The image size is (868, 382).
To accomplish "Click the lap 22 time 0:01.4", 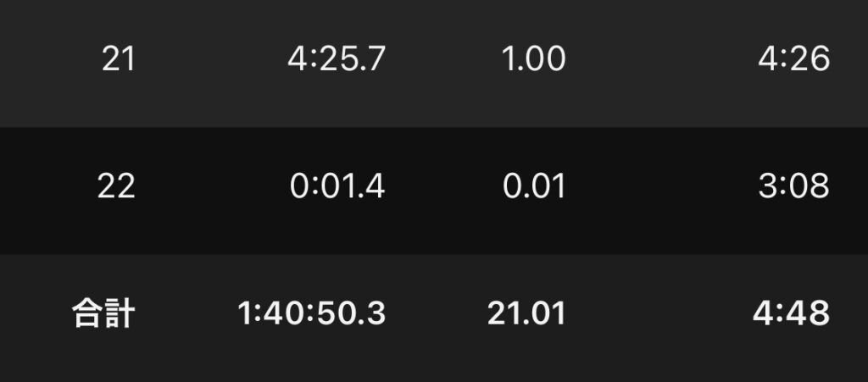I will coord(337,186).
